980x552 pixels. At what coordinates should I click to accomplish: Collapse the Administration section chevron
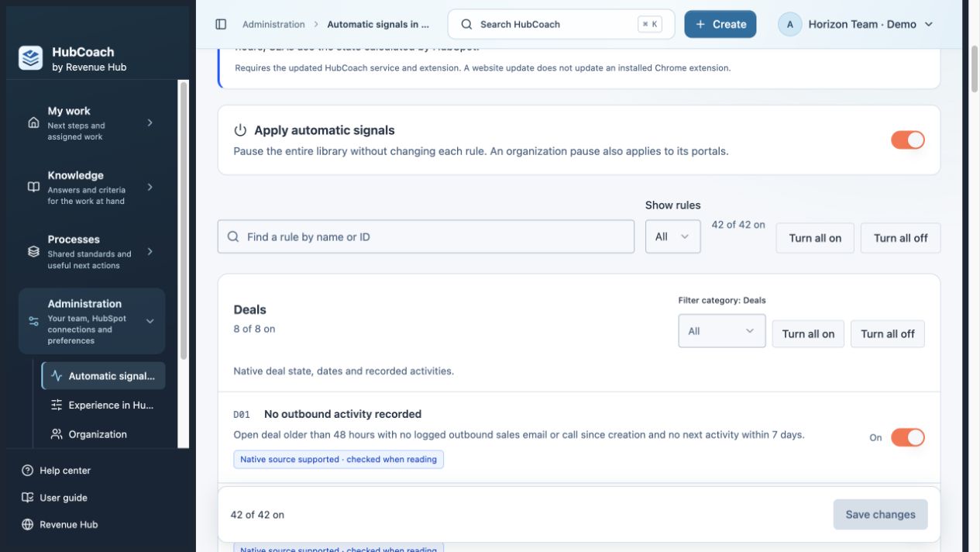coord(150,321)
